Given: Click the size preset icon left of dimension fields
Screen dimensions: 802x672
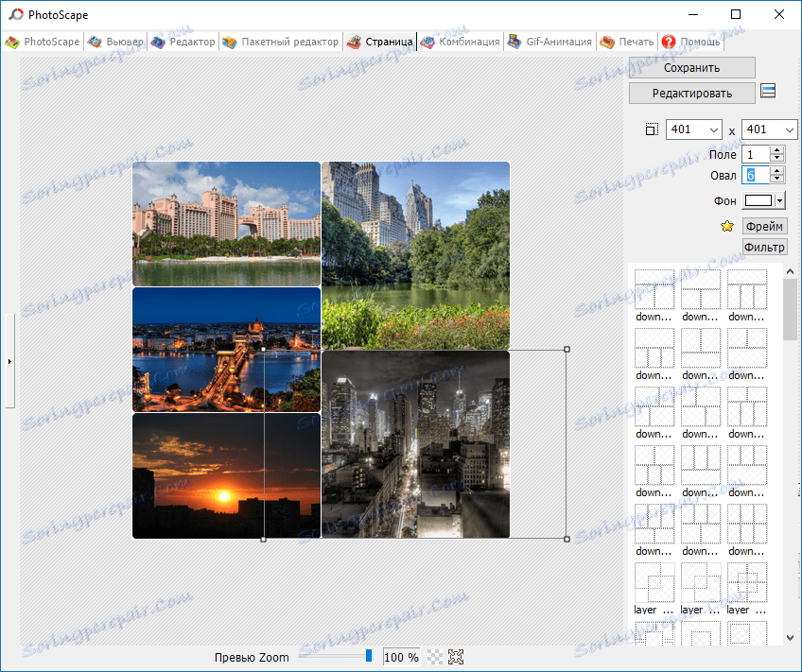Looking at the screenshot, I should [x=651, y=129].
